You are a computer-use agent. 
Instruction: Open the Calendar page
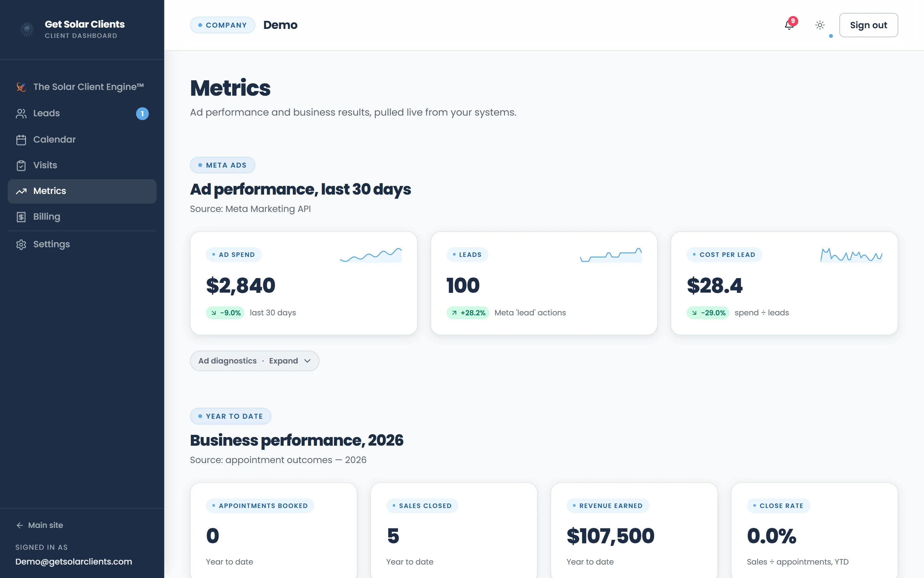click(x=82, y=140)
